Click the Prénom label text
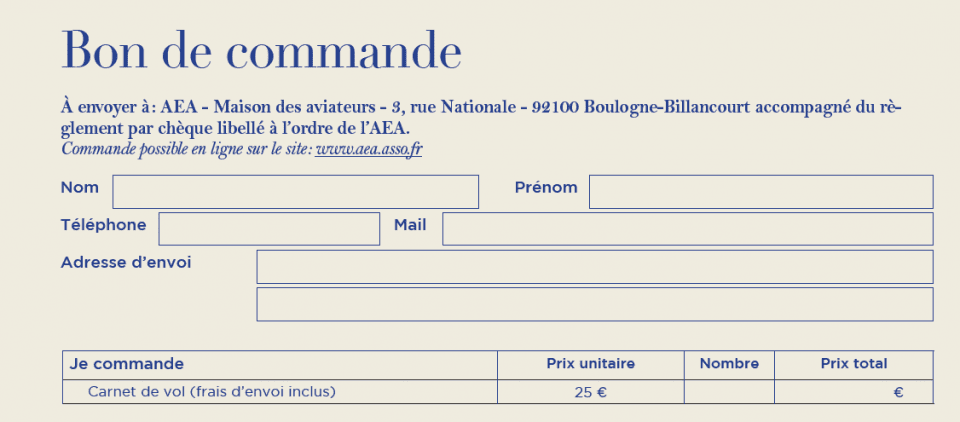Viewport: 960px width, 422px height. tap(546, 187)
